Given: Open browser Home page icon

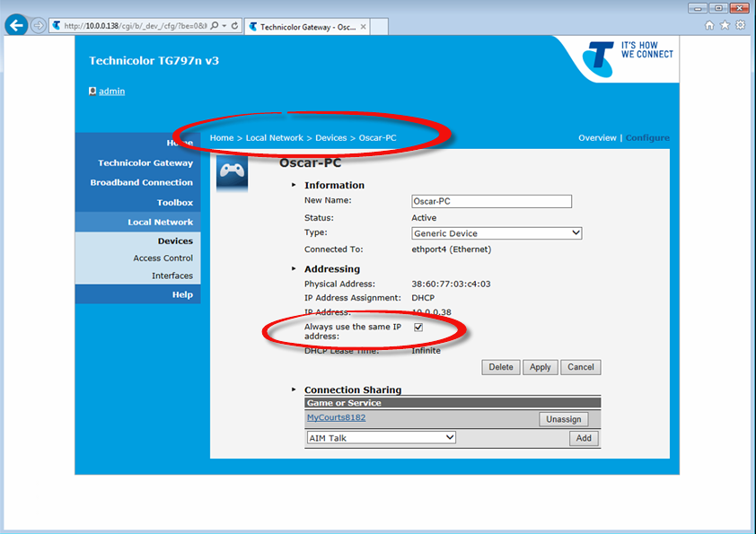Looking at the screenshot, I should pyautogui.click(x=710, y=25).
